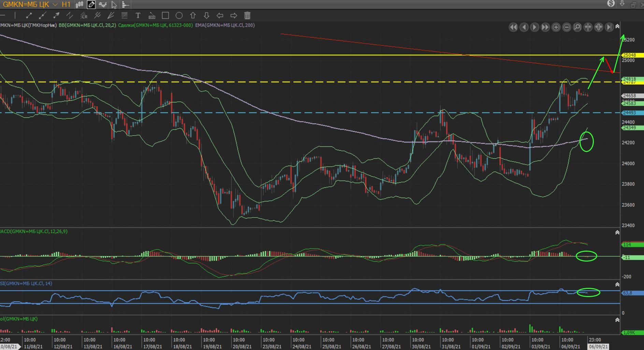Screen dimensions: 644x350
Task: Click the 1,09K volume value tag
Action: (x=632, y=333)
